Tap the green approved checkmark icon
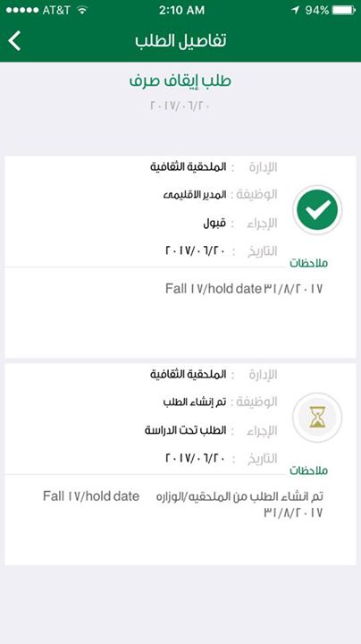The width and height of the screenshot is (361, 644). pos(317,210)
